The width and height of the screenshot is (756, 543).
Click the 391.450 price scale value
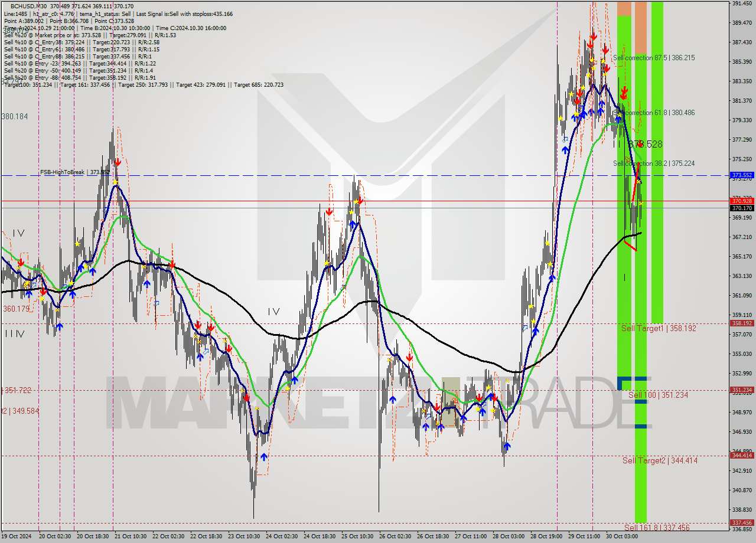pyautogui.click(x=742, y=4)
